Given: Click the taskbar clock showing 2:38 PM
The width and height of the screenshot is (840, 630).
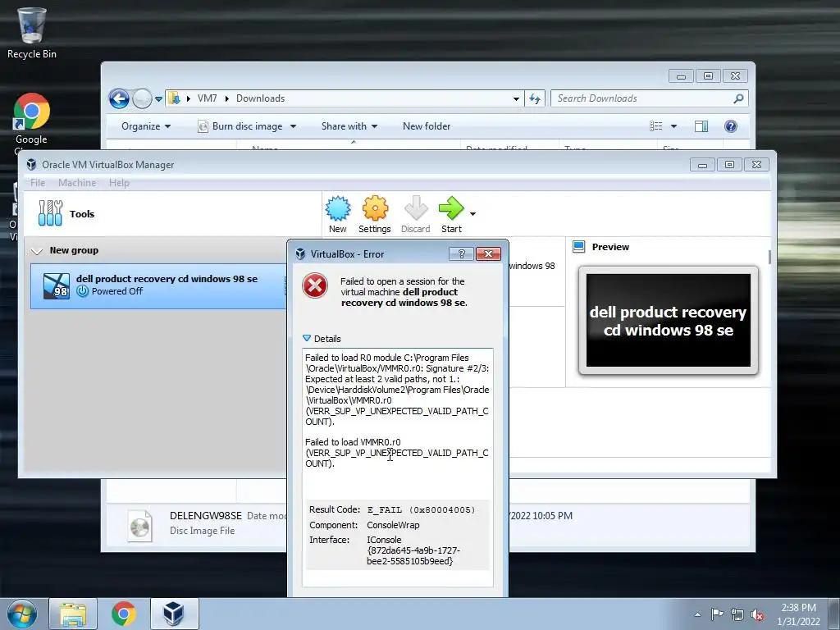Looking at the screenshot, I should point(798,614).
